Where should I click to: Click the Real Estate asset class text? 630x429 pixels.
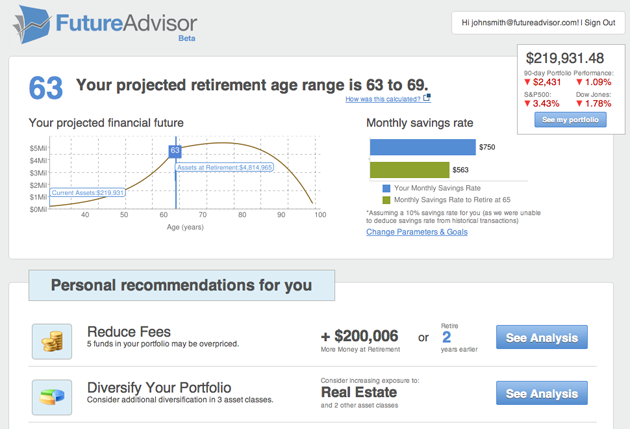[x=358, y=392]
